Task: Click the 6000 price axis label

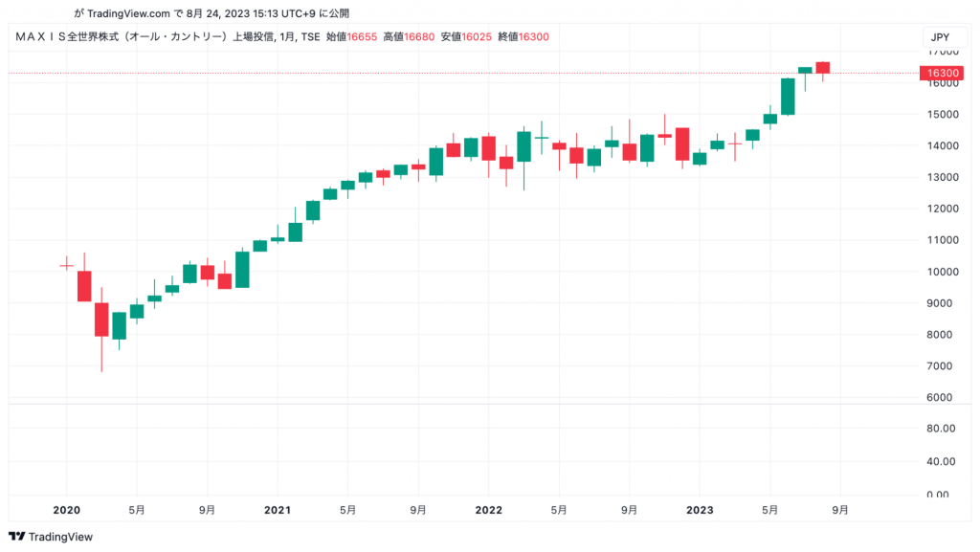Action: 940,397
